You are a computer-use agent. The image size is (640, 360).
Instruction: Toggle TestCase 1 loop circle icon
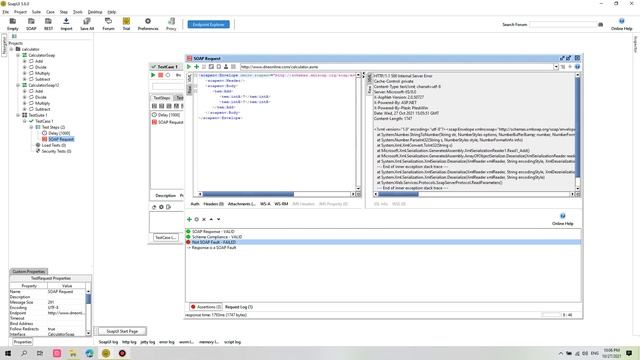click(x=168, y=75)
